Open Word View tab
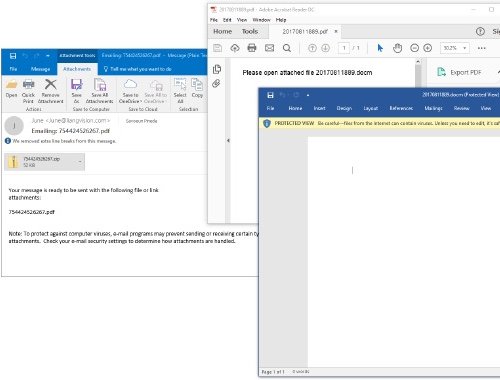The width and height of the screenshot is (500, 380). (x=486, y=108)
